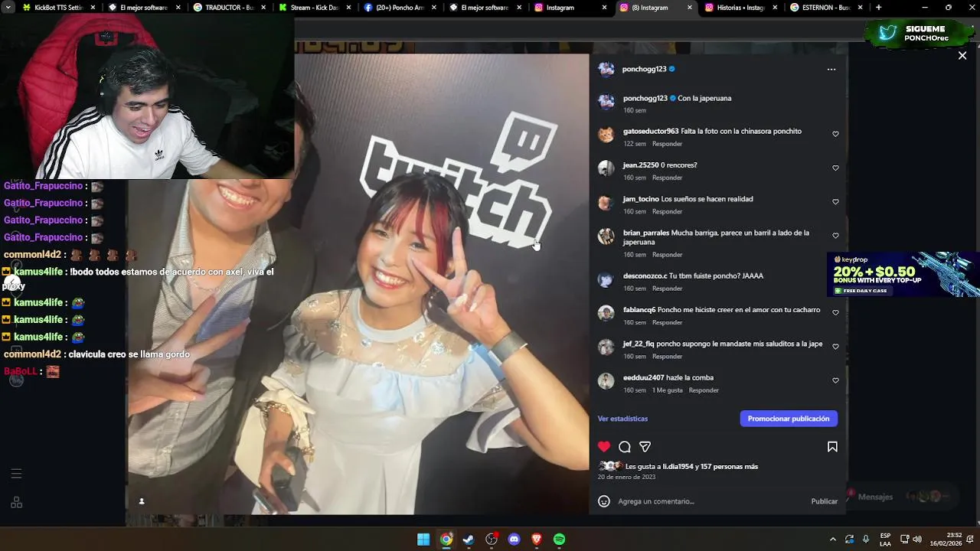Reply to gatoseductor963's comment

[x=667, y=144]
